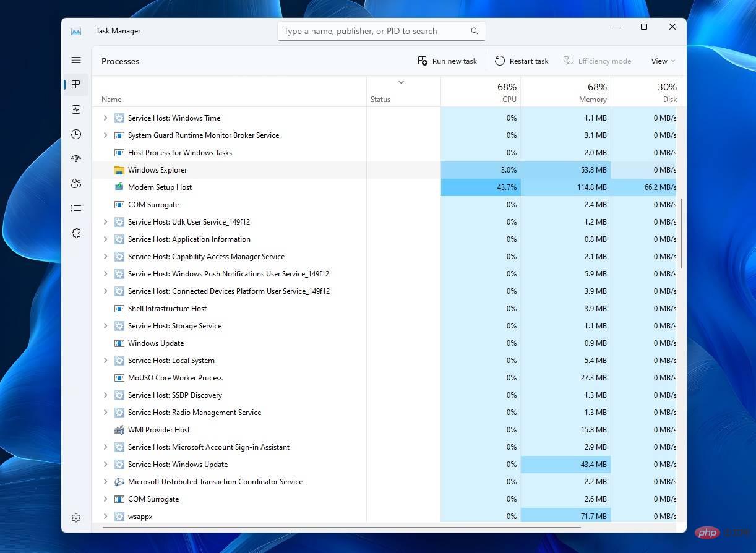Open the App history page
This screenshot has height=553, width=756.
(76, 134)
